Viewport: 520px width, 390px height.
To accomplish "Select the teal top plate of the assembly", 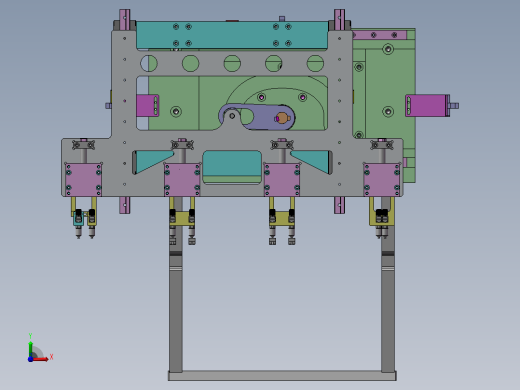I will 232,35.
